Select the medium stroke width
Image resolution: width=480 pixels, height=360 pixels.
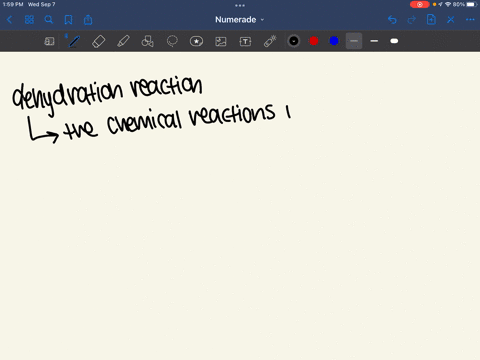(374, 41)
